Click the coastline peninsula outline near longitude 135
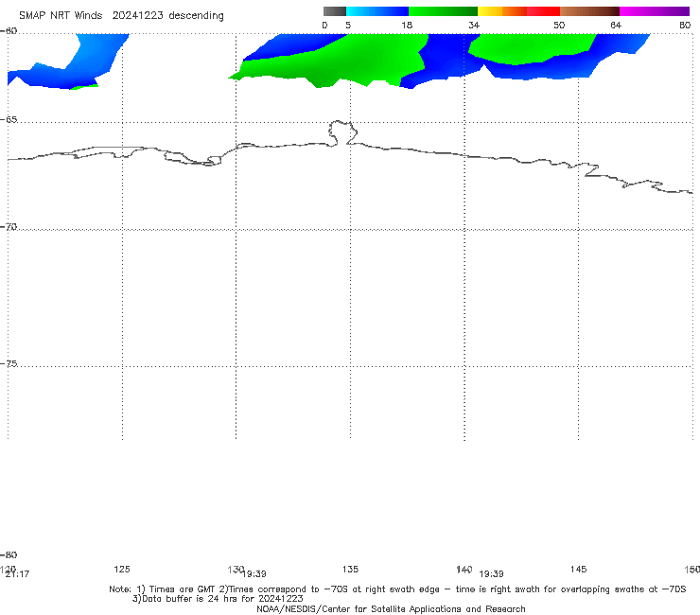The image size is (700, 615). coord(342,132)
